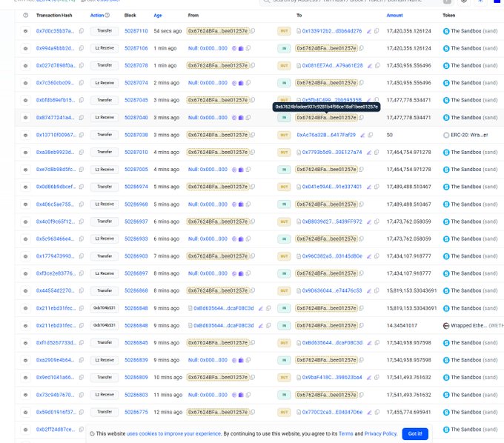
Task: Copy Null address in block 50287074 row
Action: coord(248,83)
